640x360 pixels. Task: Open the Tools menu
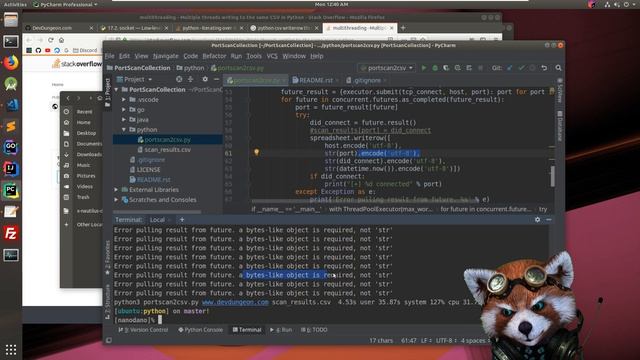(x=253, y=56)
